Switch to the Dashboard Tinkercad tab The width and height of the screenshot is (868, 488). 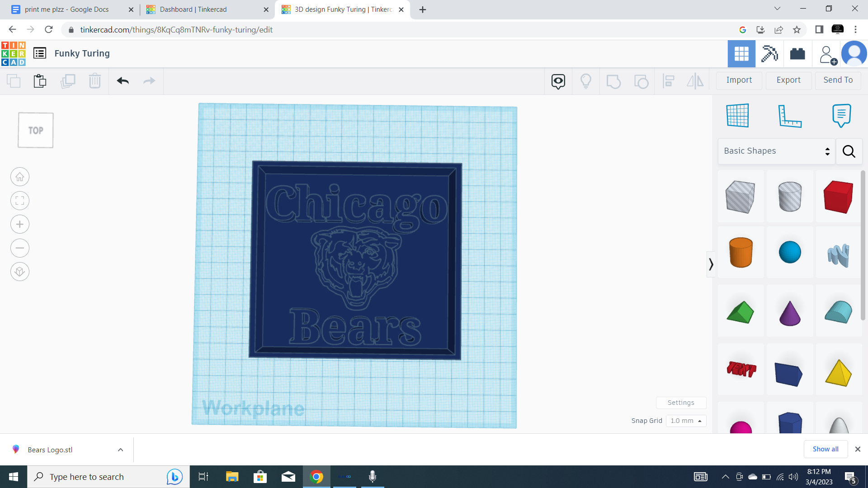tap(208, 9)
